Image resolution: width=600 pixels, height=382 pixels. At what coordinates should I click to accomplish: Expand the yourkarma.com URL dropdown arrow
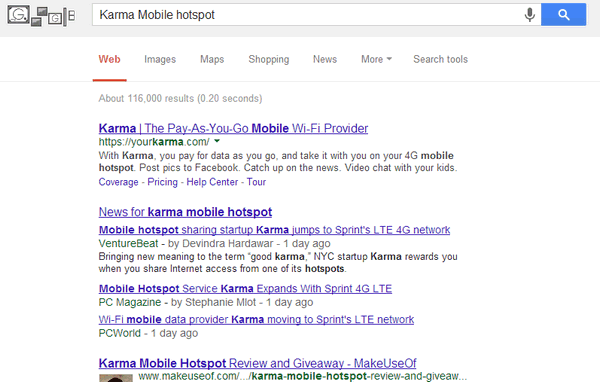(217, 141)
